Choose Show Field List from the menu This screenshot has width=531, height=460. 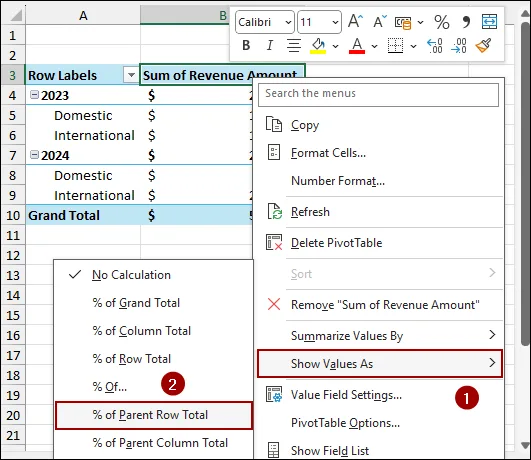pos(379,451)
